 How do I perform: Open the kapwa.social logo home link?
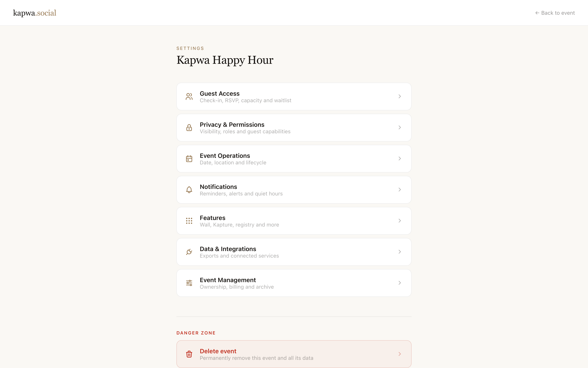point(34,13)
